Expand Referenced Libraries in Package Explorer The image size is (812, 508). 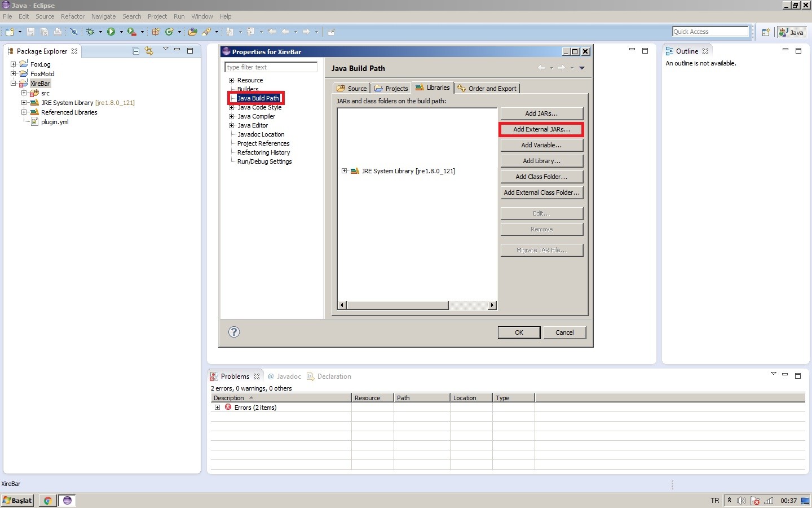[x=24, y=112]
